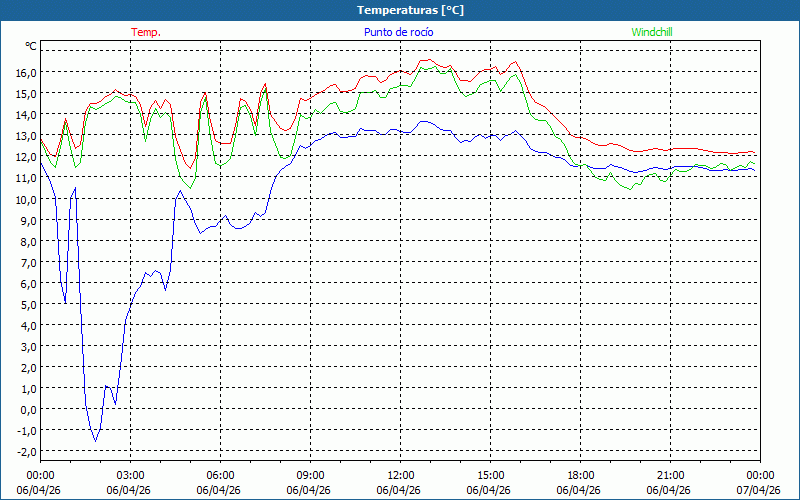800x500 pixels.
Task: Click the 09:00 time axis label
Action: point(310,475)
